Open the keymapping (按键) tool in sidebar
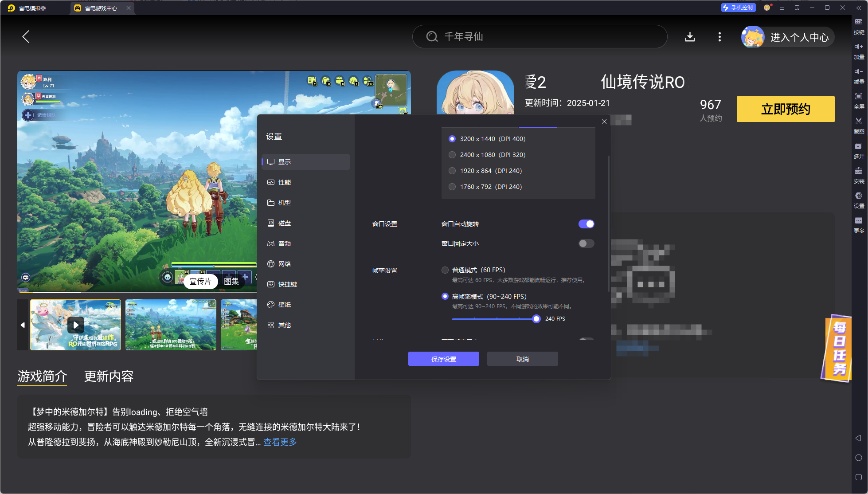The image size is (868, 494). coord(859,26)
